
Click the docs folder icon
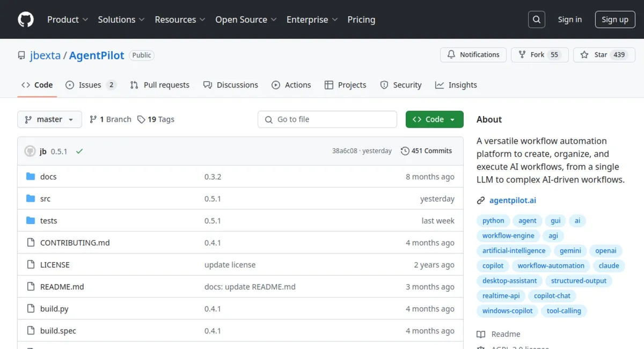31,177
